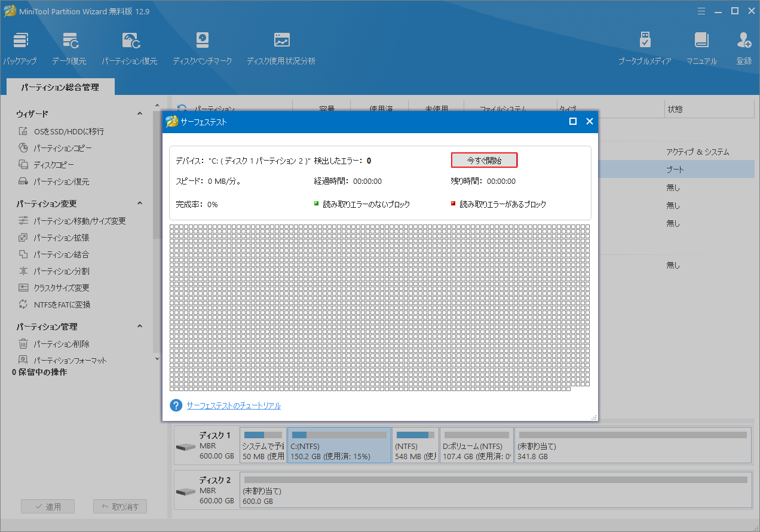
Task: Open ディスク使用状況分析 tool
Action: click(281, 48)
